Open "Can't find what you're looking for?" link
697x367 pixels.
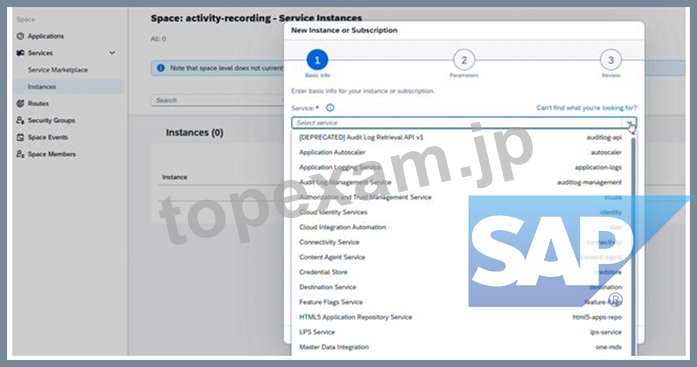click(x=586, y=108)
